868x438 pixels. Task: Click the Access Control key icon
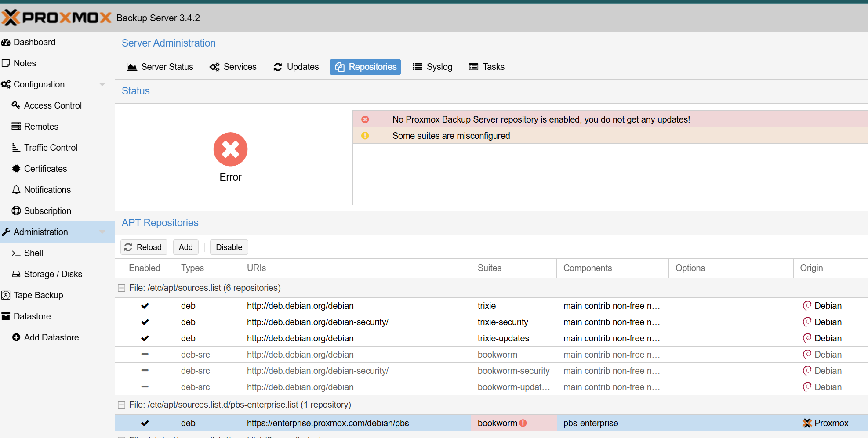click(x=16, y=105)
